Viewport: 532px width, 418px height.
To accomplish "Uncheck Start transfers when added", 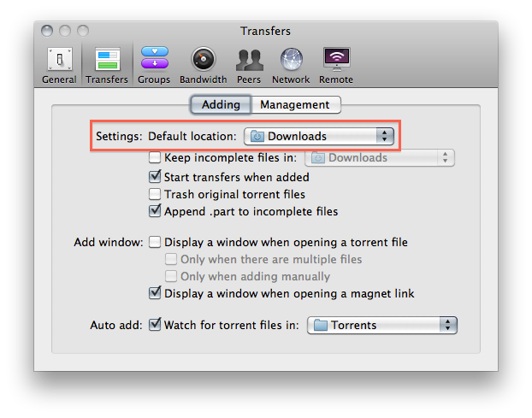I will [155, 177].
